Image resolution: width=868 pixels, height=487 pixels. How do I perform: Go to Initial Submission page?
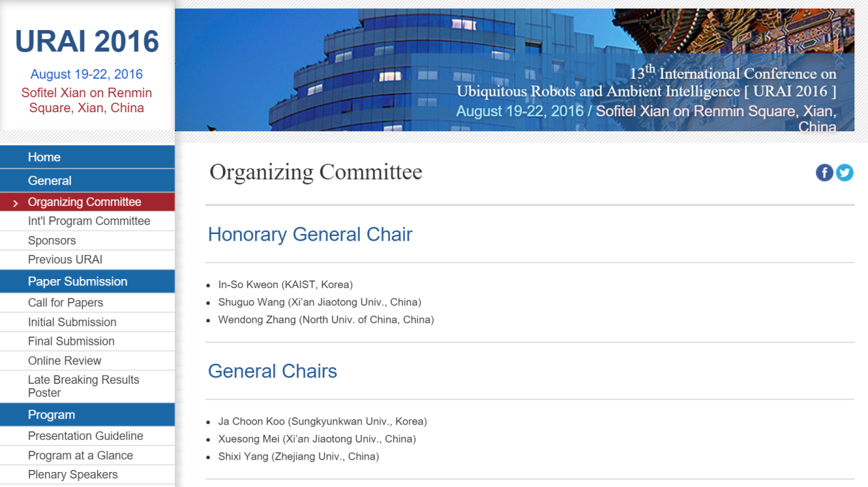click(72, 321)
